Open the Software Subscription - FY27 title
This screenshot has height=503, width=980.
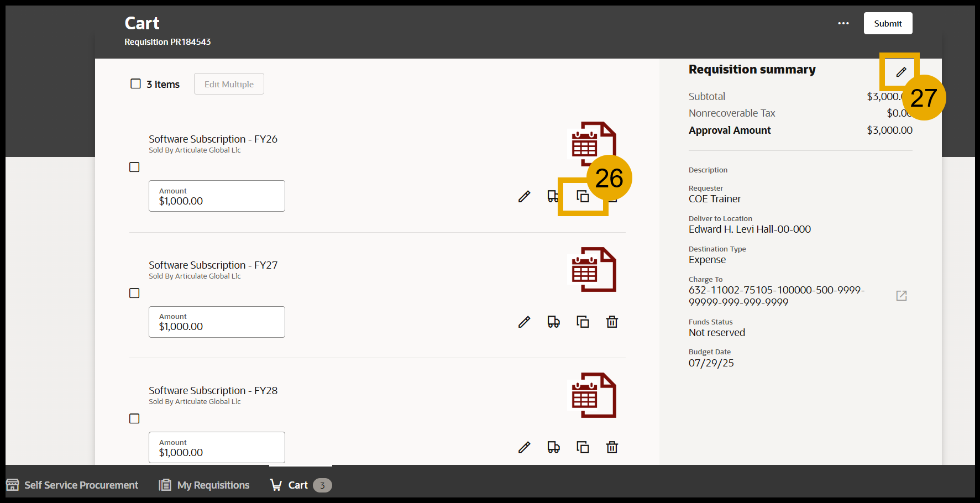(213, 265)
